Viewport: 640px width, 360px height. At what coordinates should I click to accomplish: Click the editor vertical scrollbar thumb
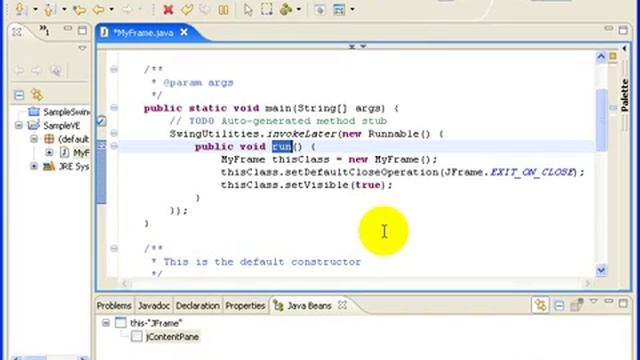pos(601,120)
